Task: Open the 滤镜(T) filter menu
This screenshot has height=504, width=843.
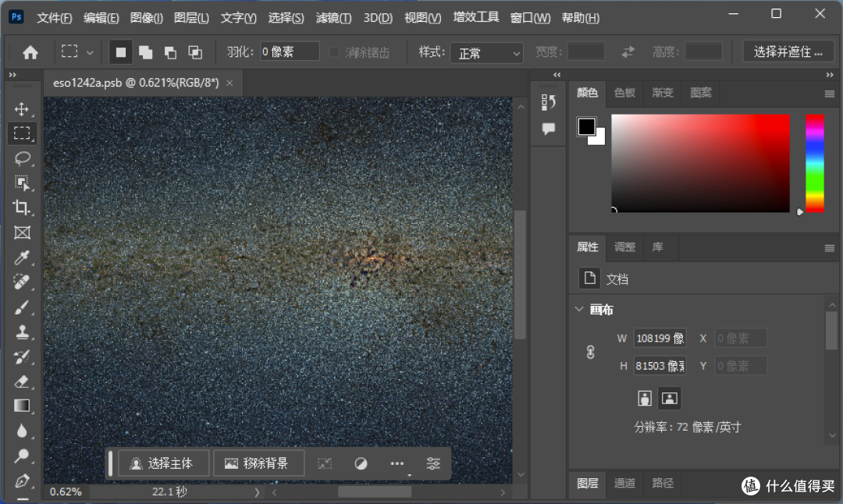Action: 333,18
